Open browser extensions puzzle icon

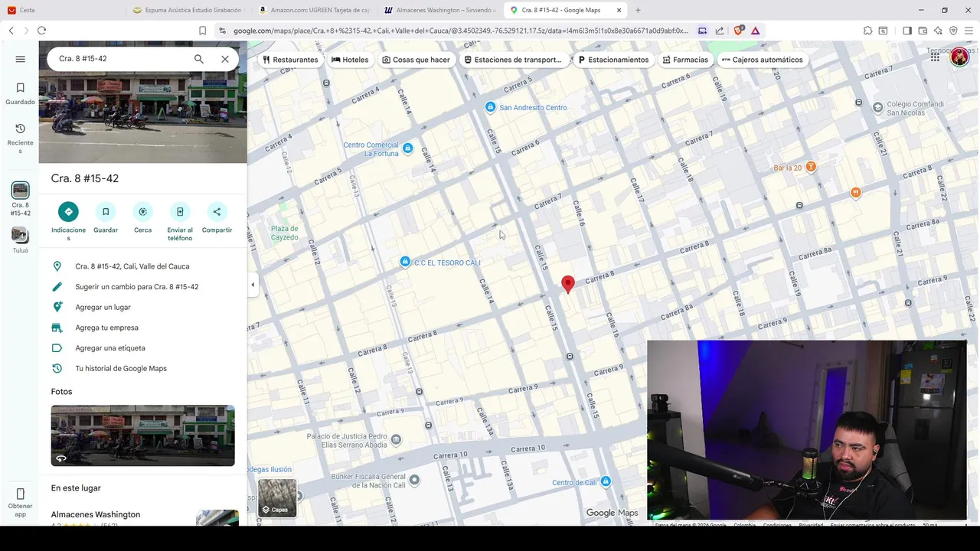[x=867, y=31]
